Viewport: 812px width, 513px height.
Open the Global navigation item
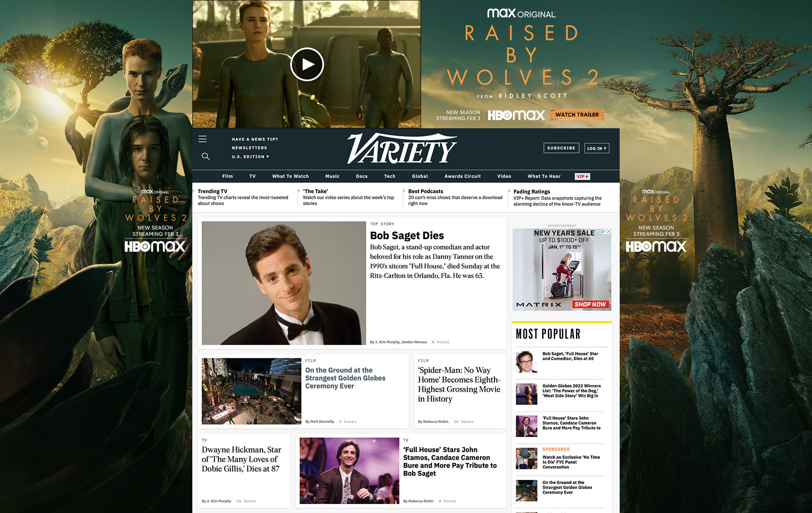tap(420, 176)
